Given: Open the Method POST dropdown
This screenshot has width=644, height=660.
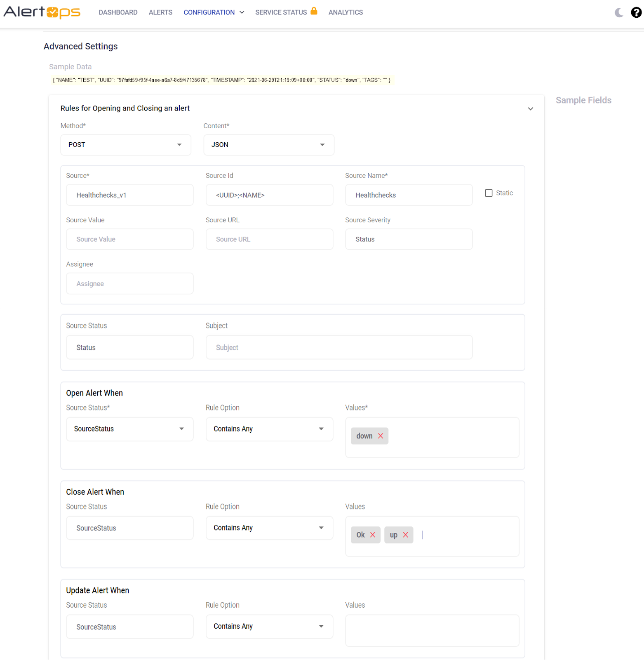Looking at the screenshot, I should click(x=126, y=145).
